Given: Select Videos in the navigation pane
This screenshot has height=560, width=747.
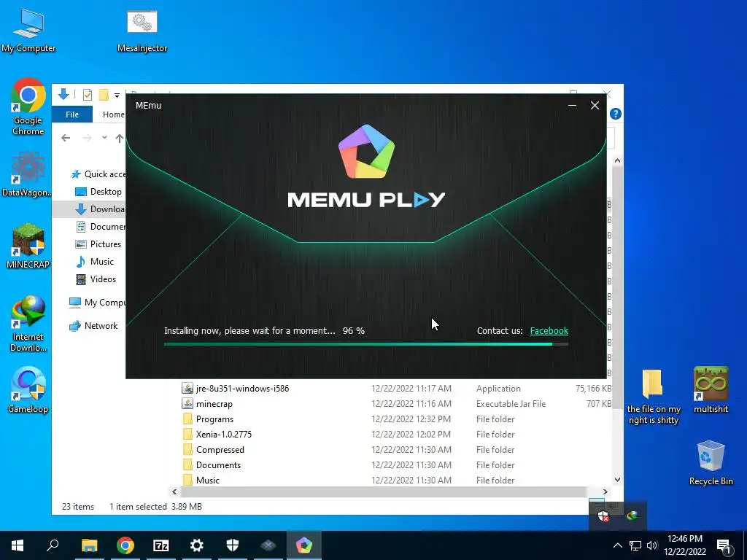Looking at the screenshot, I should click(96, 279).
